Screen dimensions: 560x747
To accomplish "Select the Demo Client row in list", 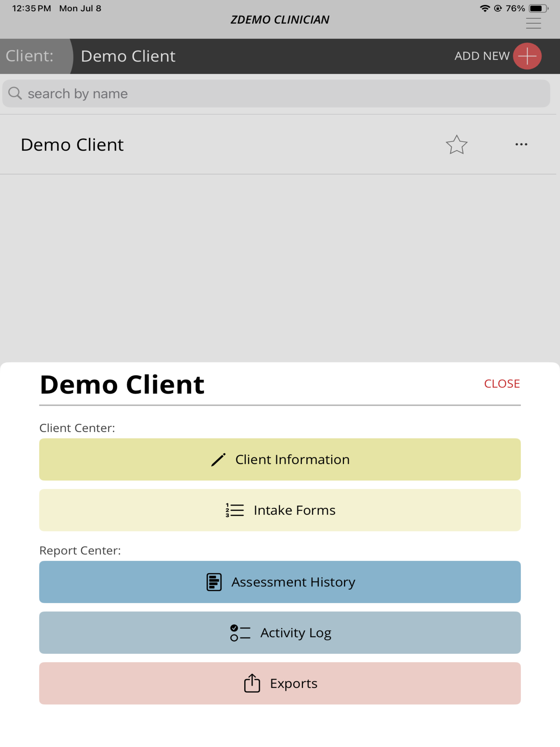I will (278, 144).
